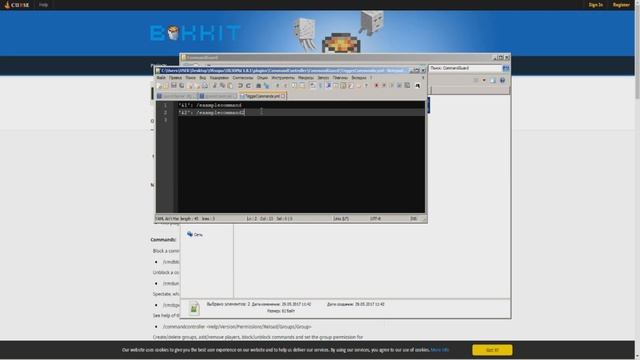The height and width of the screenshot is (360, 640).
Task: Select the TriggerCommands.yml tab
Action: (263, 96)
